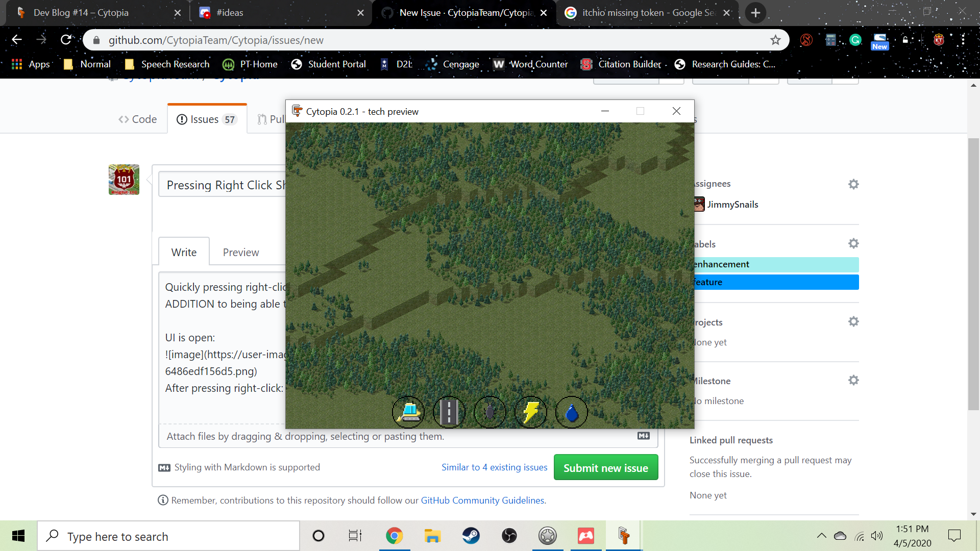Click the Windows search box

(168, 536)
